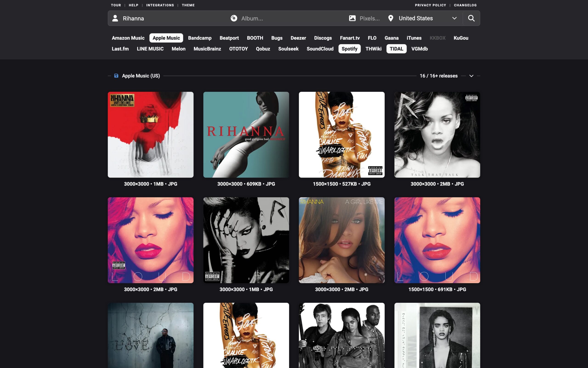Open the CHANGELOG link

[x=465, y=5]
